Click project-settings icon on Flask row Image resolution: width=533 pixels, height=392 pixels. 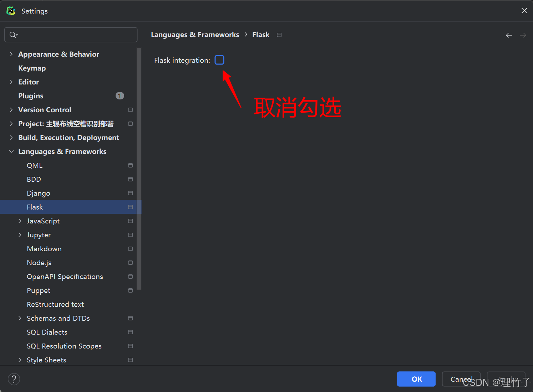[131, 207]
